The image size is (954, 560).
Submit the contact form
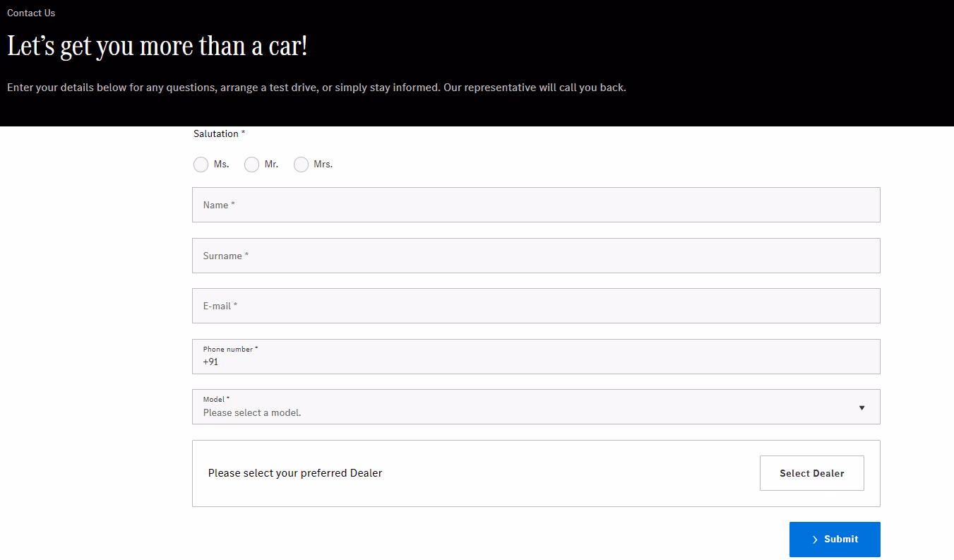coord(835,540)
